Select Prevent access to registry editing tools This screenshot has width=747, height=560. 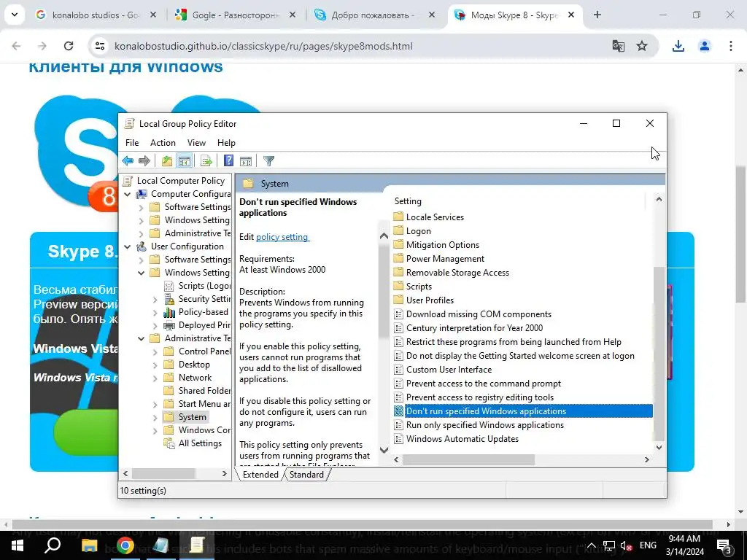(x=480, y=397)
